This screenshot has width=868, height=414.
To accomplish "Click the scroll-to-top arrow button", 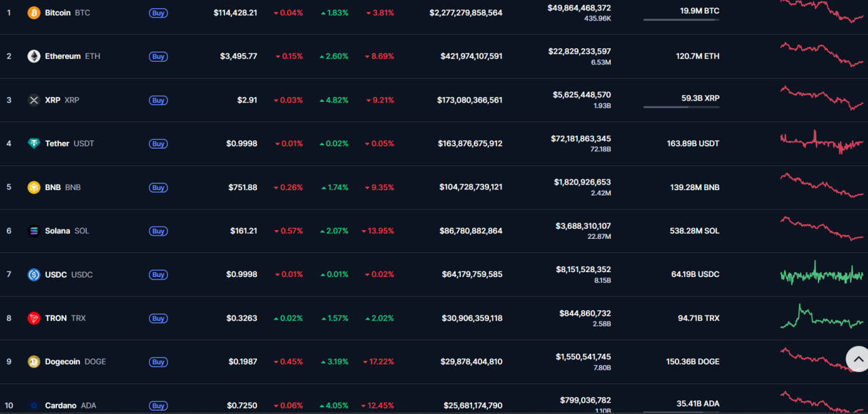I will coord(858,359).
